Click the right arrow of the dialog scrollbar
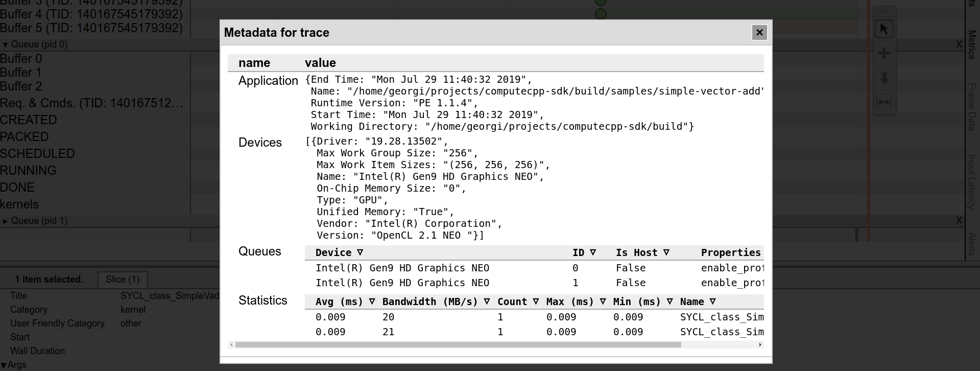The height and width of the screenshot is (371, 980). (760, 345)
